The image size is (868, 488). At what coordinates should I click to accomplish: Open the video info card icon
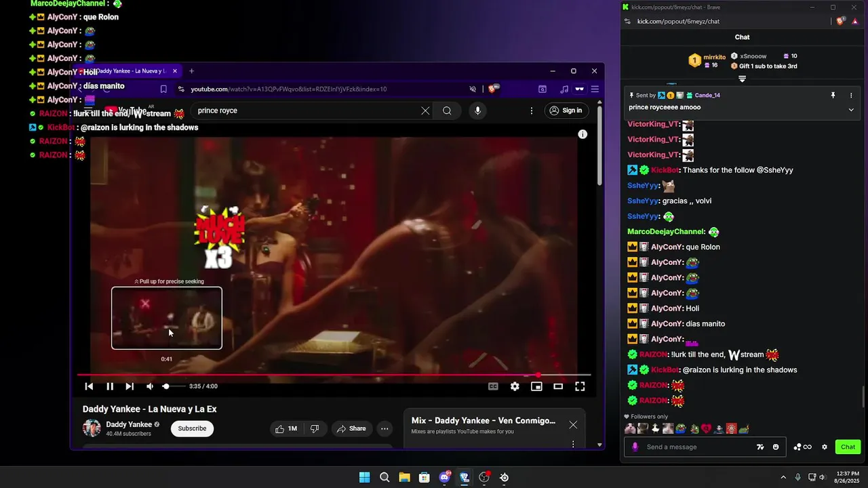click(x=583, y=134)
